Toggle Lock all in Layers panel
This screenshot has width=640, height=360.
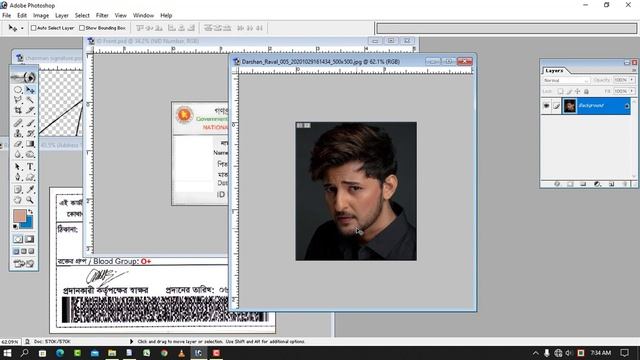[x=587, y=91]
